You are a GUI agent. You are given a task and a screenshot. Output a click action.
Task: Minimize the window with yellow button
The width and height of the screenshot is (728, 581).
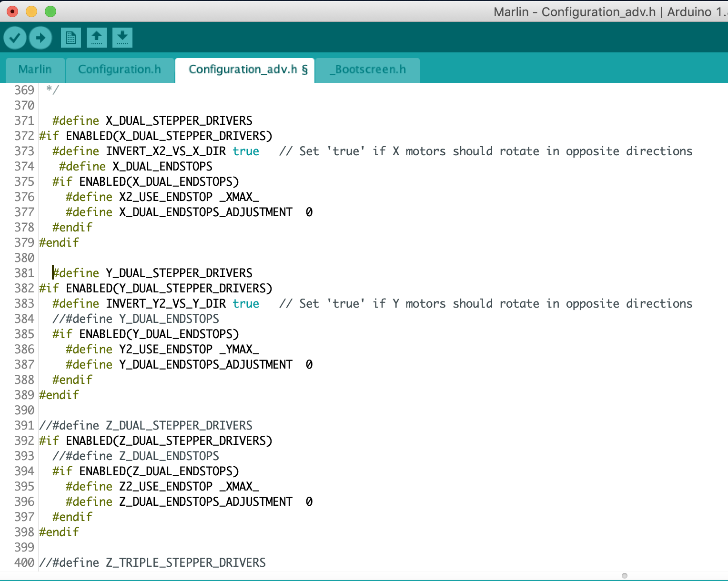tap(31, 11)
